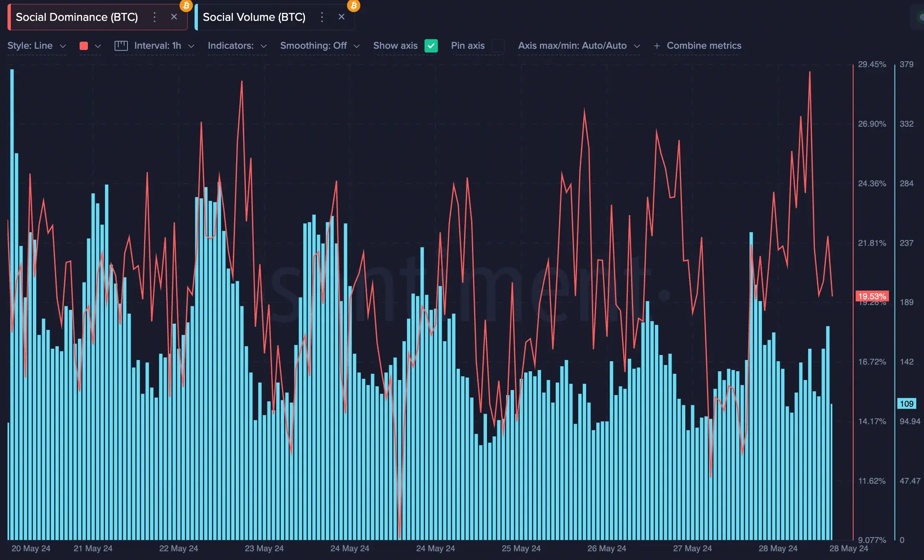Image resolution: width=924 pixels, height=560 pixels.
Task: Click the 19.53% current value label
Action: (872, 296)
